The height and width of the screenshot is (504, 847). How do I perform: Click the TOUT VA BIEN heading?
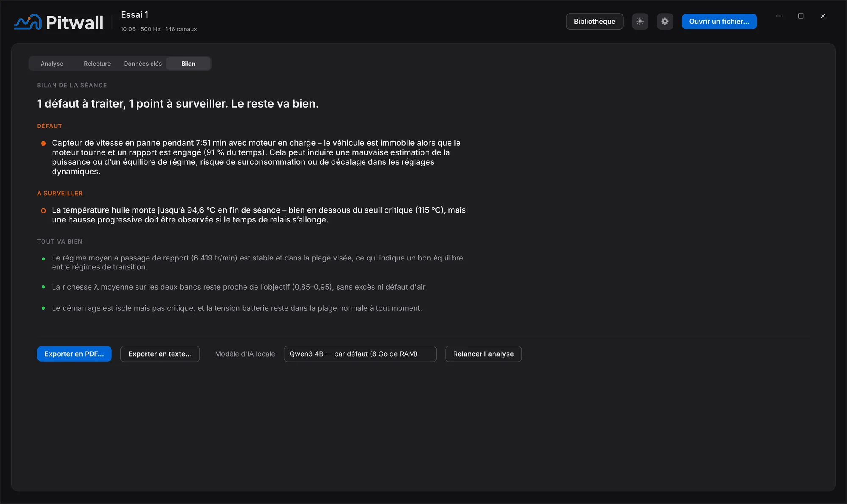[x=60, y=242]
